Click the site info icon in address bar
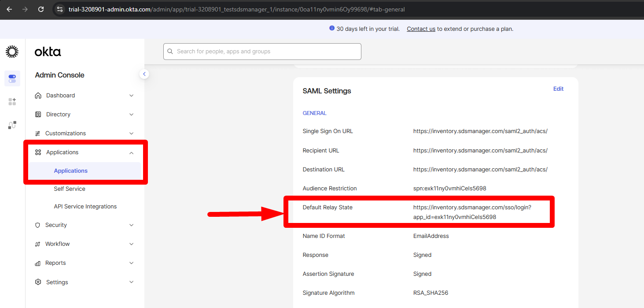644x308 pixels. [x=60, y=9]
